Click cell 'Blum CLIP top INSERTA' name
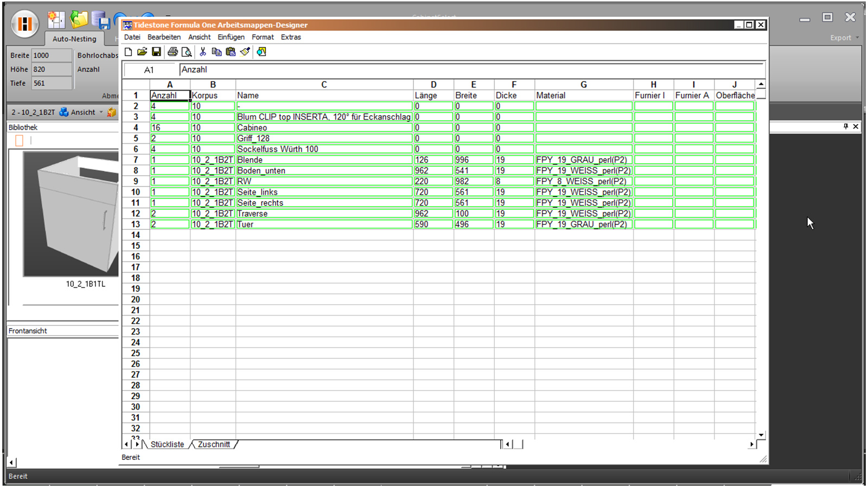Viewport: 868px width, 488px height. [x=324, y=117]
